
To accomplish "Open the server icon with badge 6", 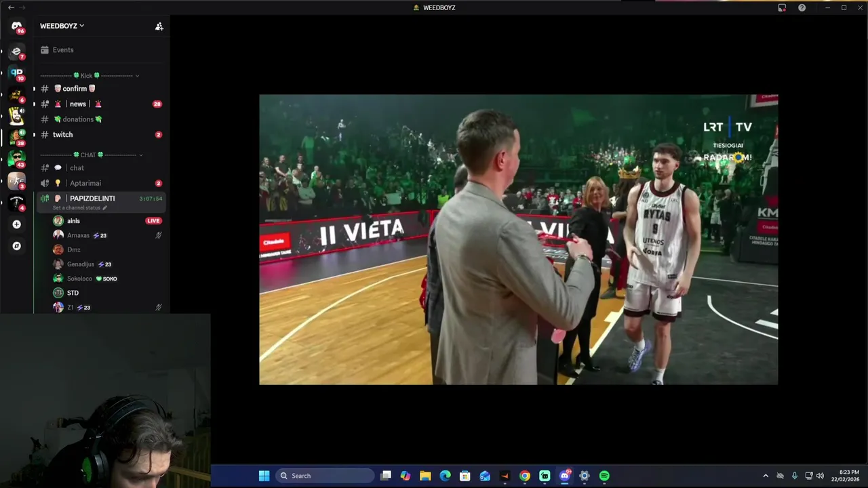I will tap(16, 94).
